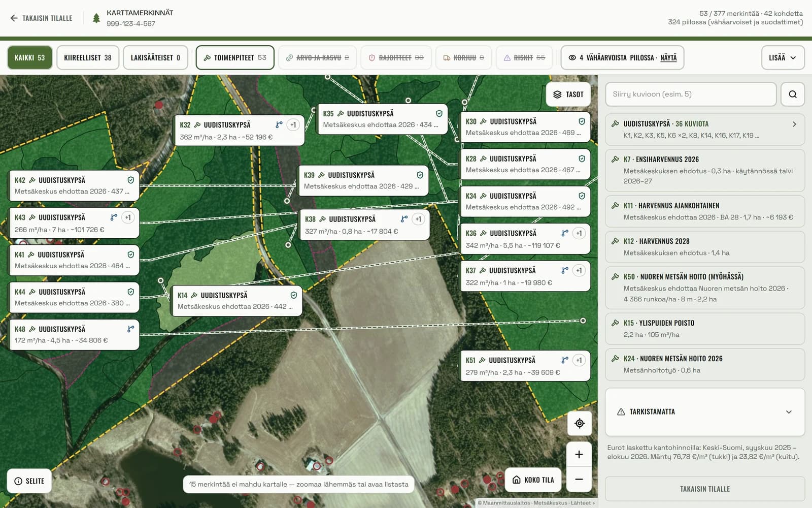The width and height of the screenshot is (812, 508).
Task: Click the 15 merkintää ei mahdu notice
Action: tap(298, 484)
